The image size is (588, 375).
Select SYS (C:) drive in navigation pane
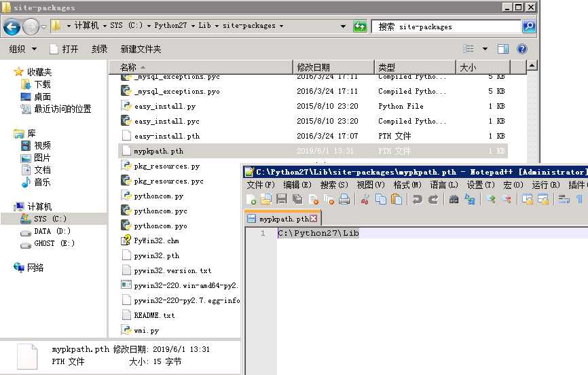50,219
